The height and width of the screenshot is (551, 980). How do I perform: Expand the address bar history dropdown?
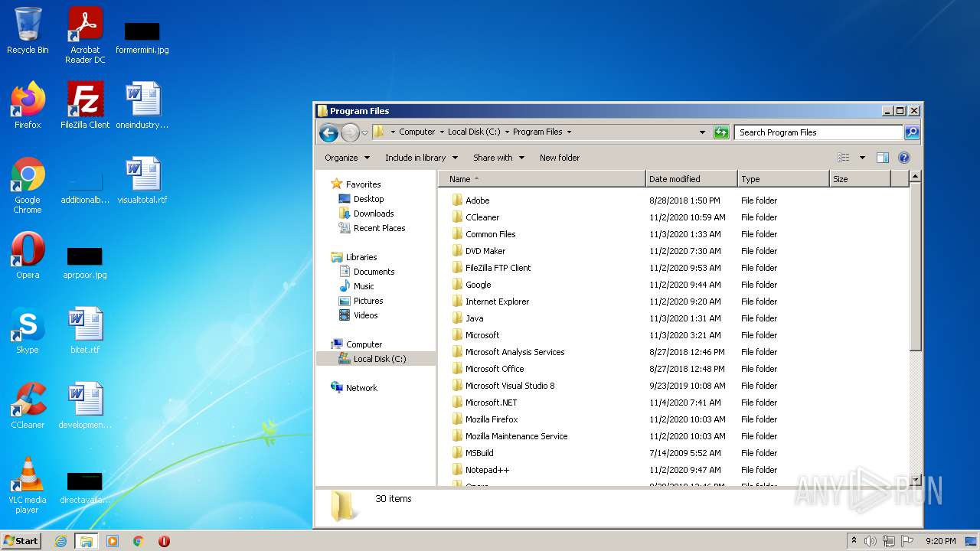point(702,132)
